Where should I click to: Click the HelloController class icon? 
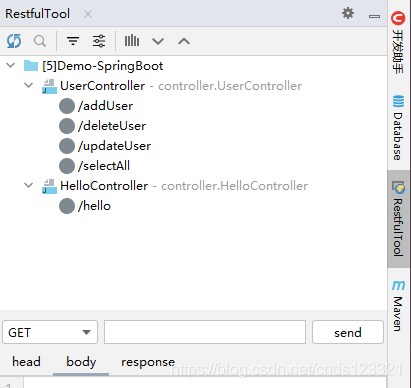(49, 186)
